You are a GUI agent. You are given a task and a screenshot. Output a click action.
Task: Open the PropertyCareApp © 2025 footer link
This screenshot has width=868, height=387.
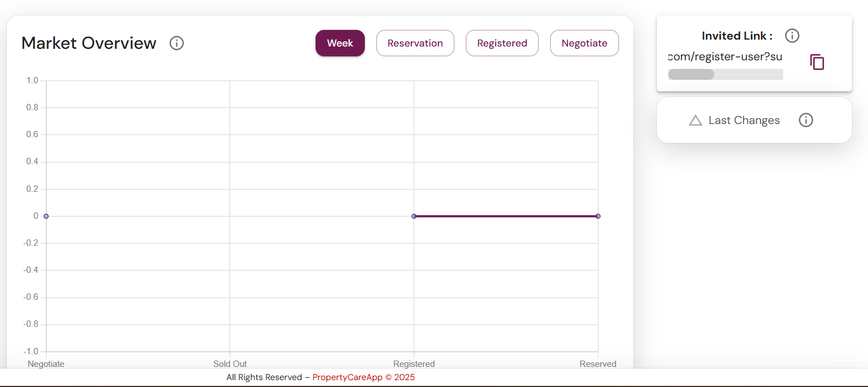pyautogui.click(x=363, y=377)
